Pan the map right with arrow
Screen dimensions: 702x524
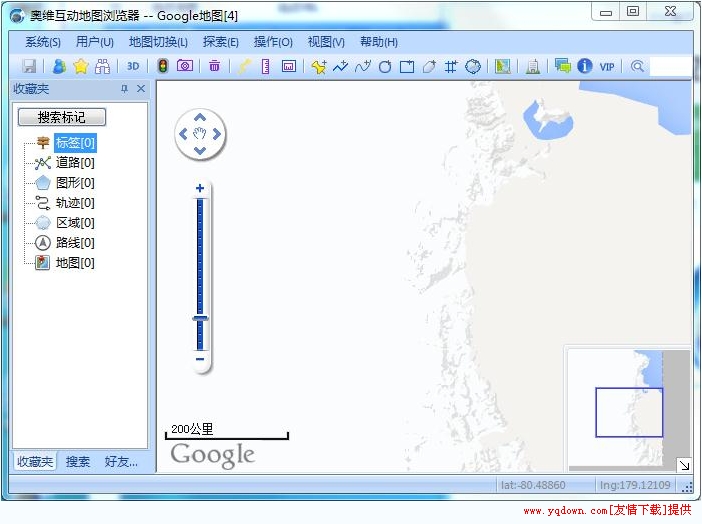tap(217, 134)
